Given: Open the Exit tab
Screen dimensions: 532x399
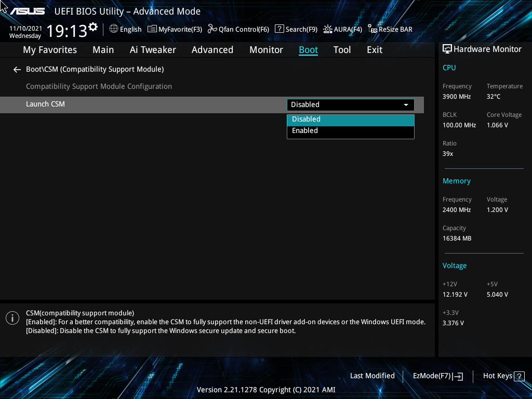Looking at the screenshot, I should pos(375,50).
